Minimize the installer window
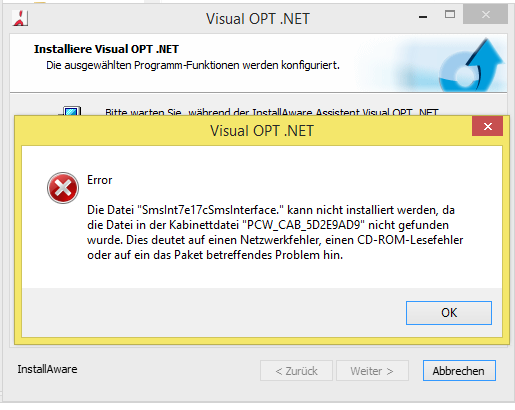This screenshot has width=515, height=410. [x=423, y=17]
